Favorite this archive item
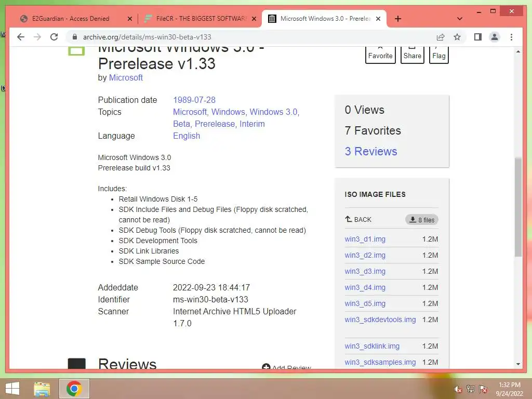532x399 pixels. [380, 54]
